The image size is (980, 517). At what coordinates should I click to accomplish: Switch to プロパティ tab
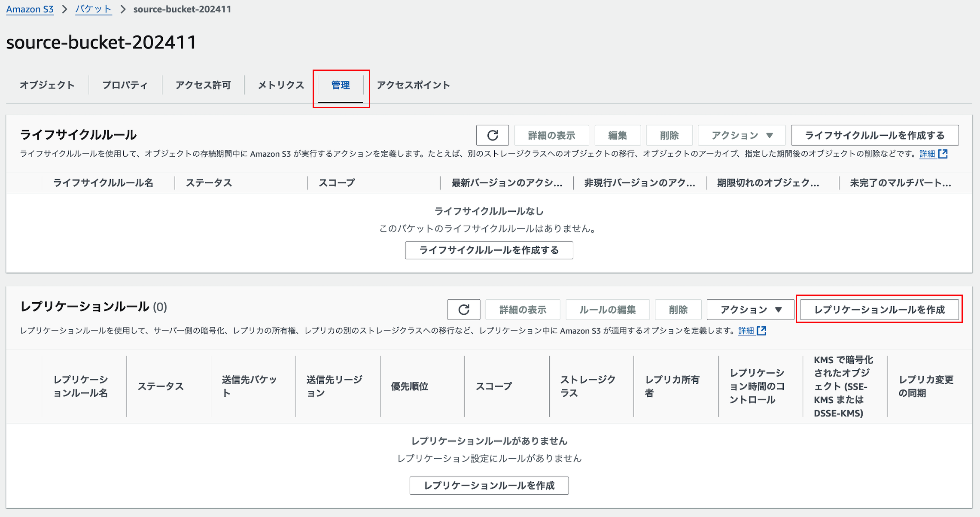(125, 85)
